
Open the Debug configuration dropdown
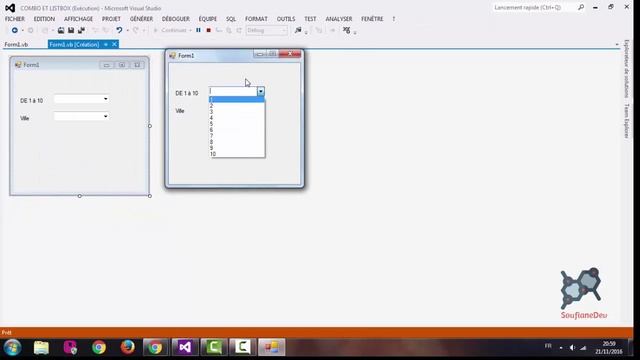[x=267, y=30]
